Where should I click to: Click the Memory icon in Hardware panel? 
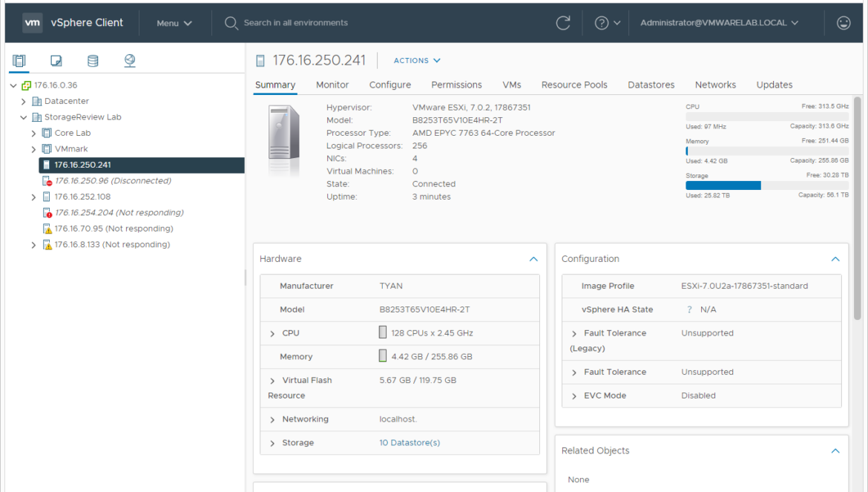[383, 356]
